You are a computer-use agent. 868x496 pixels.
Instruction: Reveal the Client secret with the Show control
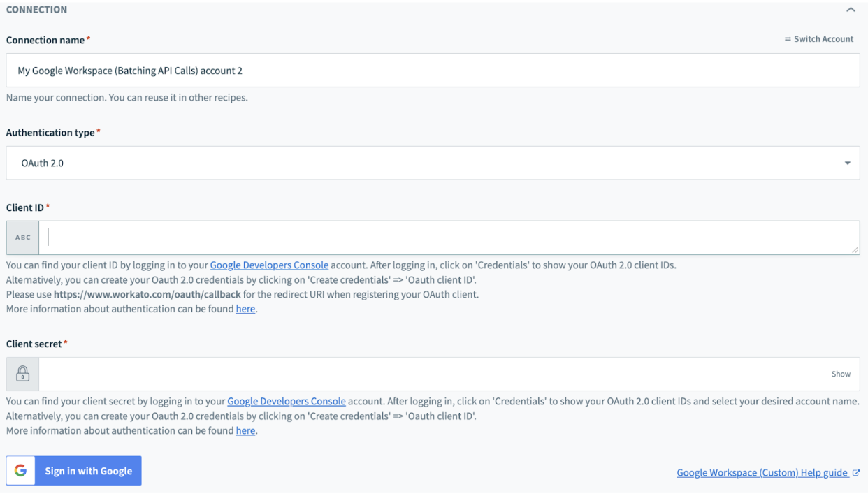[x=841, y=373]
